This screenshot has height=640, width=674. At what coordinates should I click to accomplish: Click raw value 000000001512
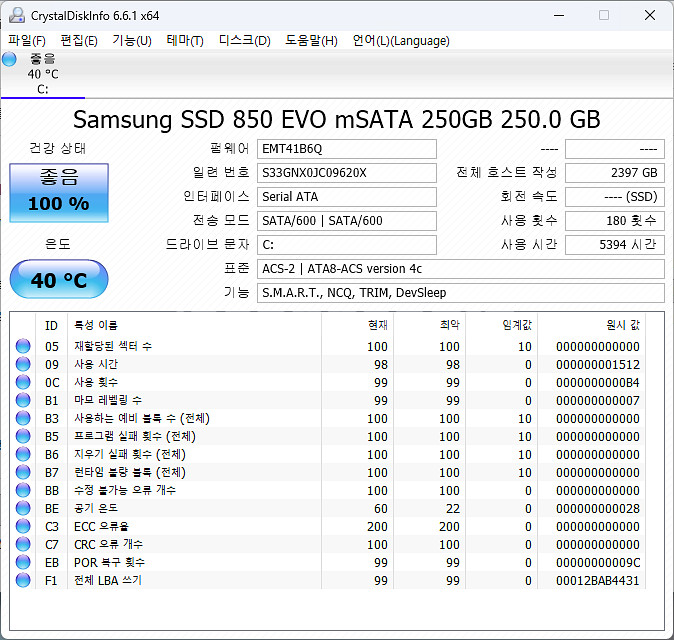click(x=597, y=364)
